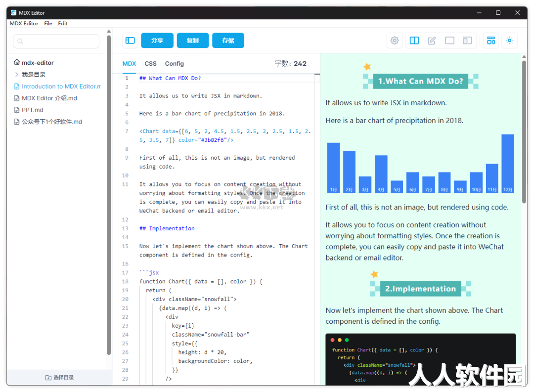Image resolution: width=534 pixels, height=392 pixels.
Task: Select preview-only layout icon
Action: (449, 41)
